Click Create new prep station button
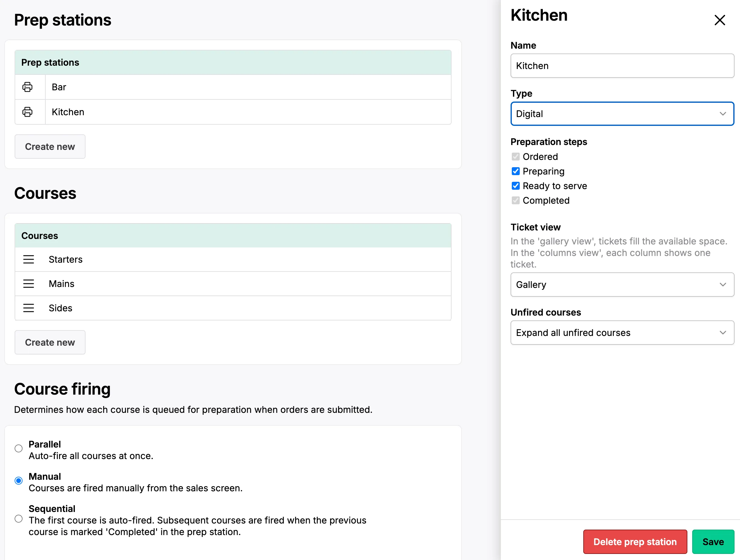Screen dimensions: 740x560 point(50,146)
